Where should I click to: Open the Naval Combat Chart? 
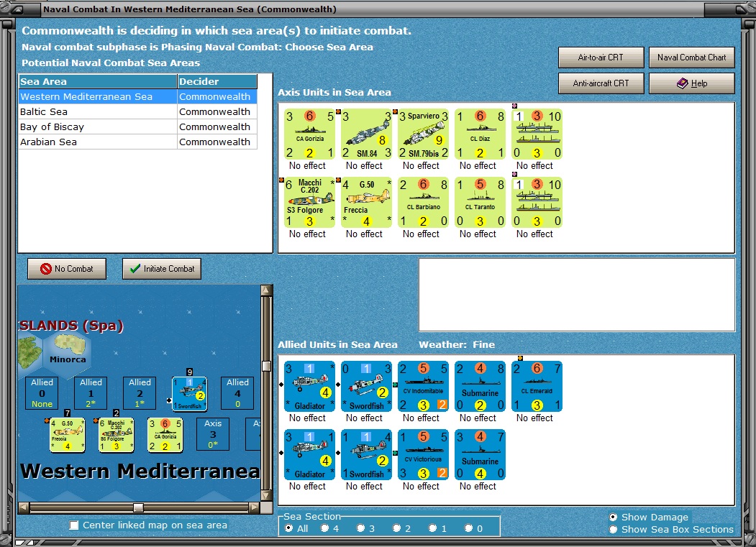point(691,58)
